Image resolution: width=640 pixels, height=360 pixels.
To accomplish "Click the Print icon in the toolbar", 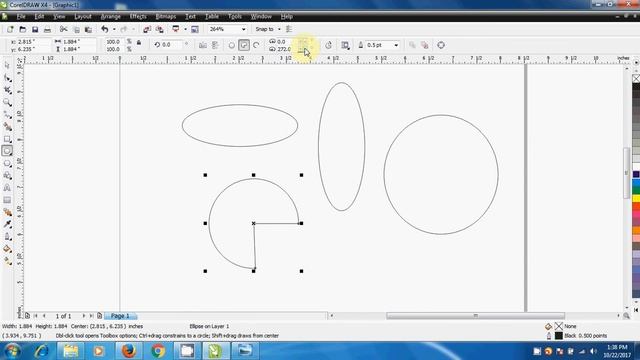I will point(47,29).
